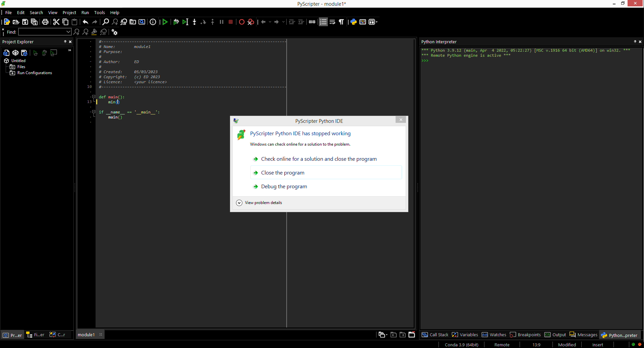Open the Run menu

pos(85,12)
